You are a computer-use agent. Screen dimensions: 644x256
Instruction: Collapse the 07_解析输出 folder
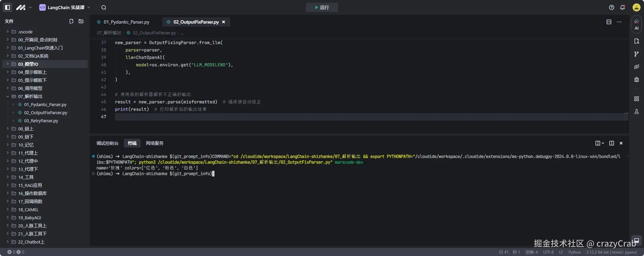(x=30, y=96)
